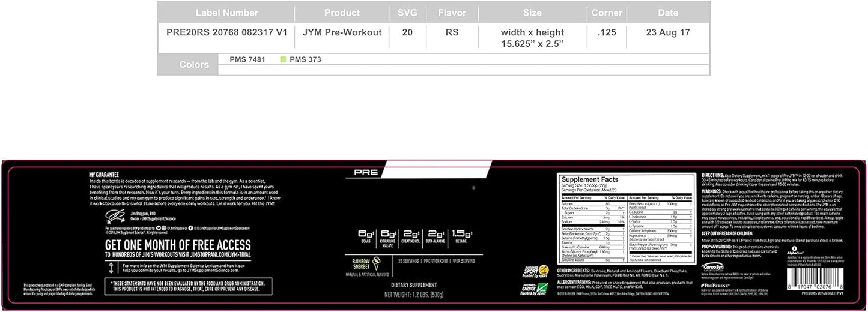Image resolution: width=868 pixels, height=312 pixels.
Task: Click the dumbbell arrow lexicon icon
Action: point(112,267)
